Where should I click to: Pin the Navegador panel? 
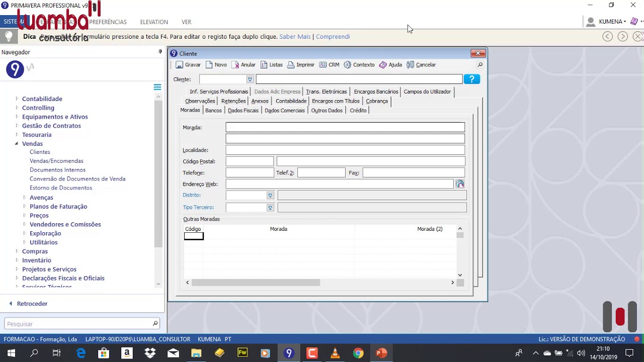tap(160, 52)
